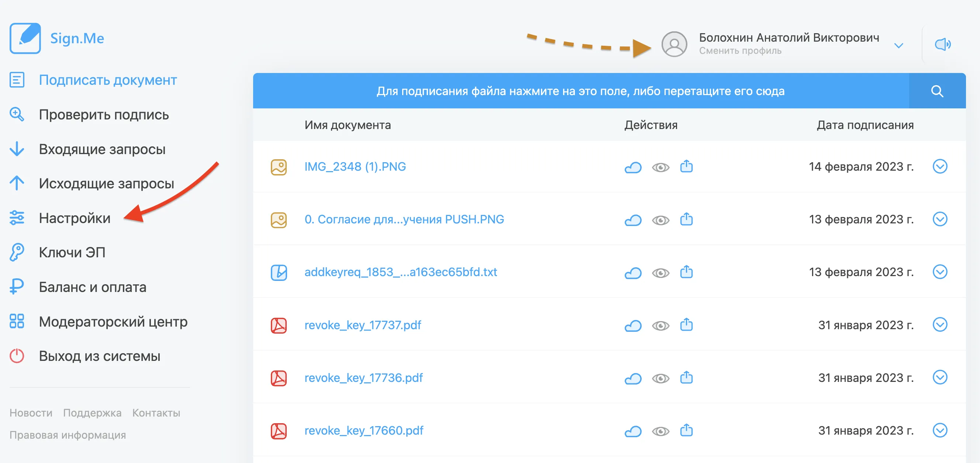
Task: Open revoke_key_17736.pdf document link
Action: click(363, 378)
